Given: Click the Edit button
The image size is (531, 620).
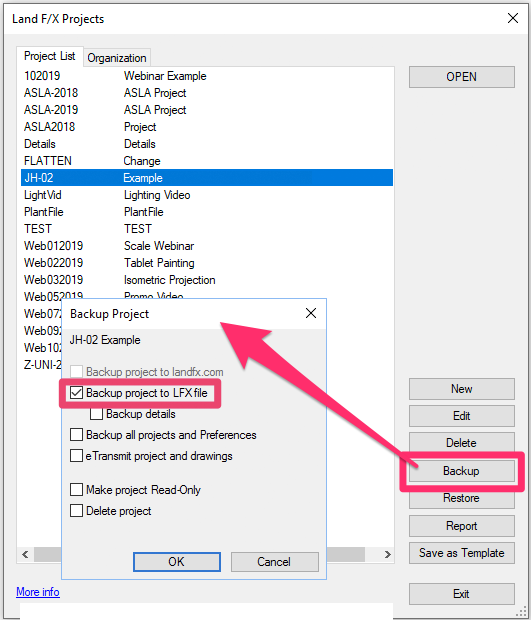Looking at the screenshot, I should point(461,416).
